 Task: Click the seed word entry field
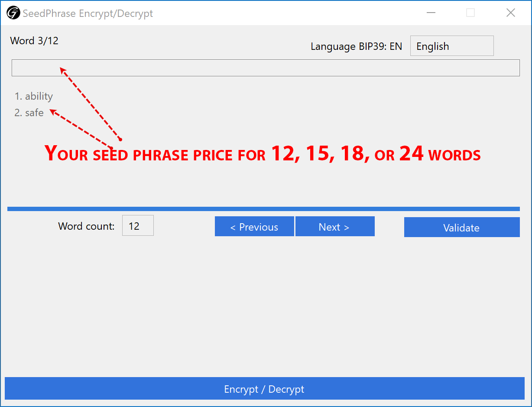(265, 68)
